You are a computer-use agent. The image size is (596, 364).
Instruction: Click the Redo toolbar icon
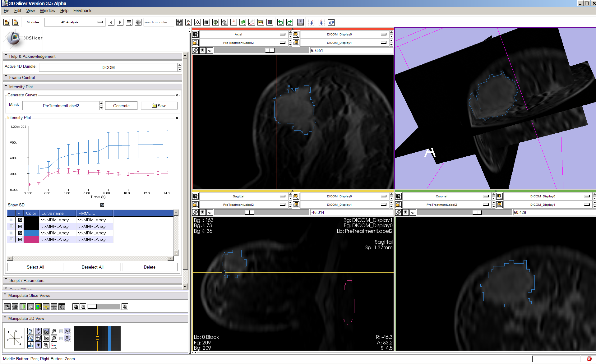(x=289, y=22)
